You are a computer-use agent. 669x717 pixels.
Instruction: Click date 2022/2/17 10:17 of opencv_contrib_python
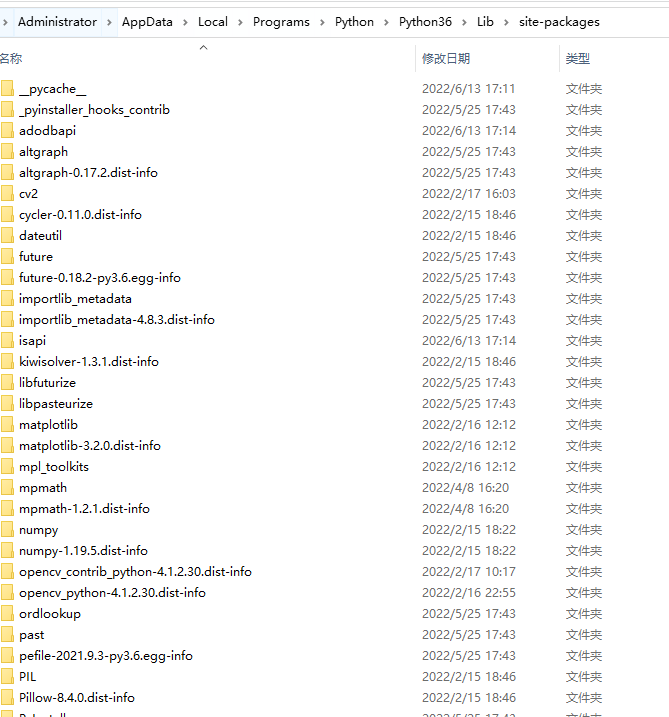click(x=469, y=572)
